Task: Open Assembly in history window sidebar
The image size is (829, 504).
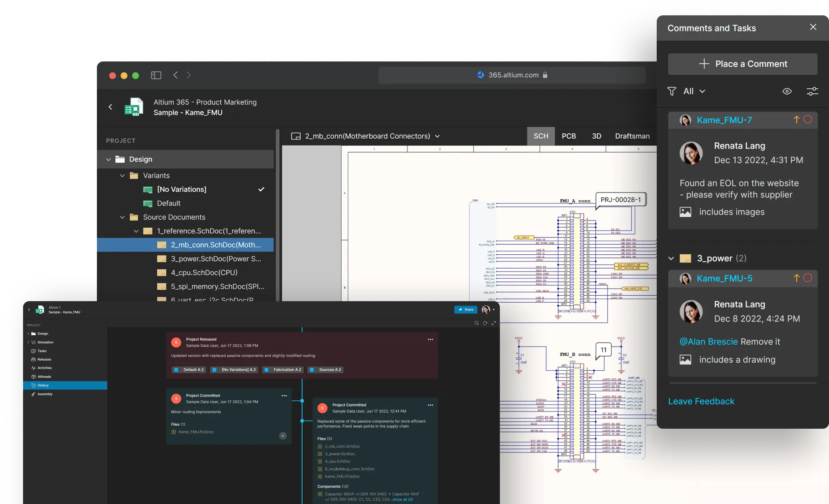Action: (45, 394)
